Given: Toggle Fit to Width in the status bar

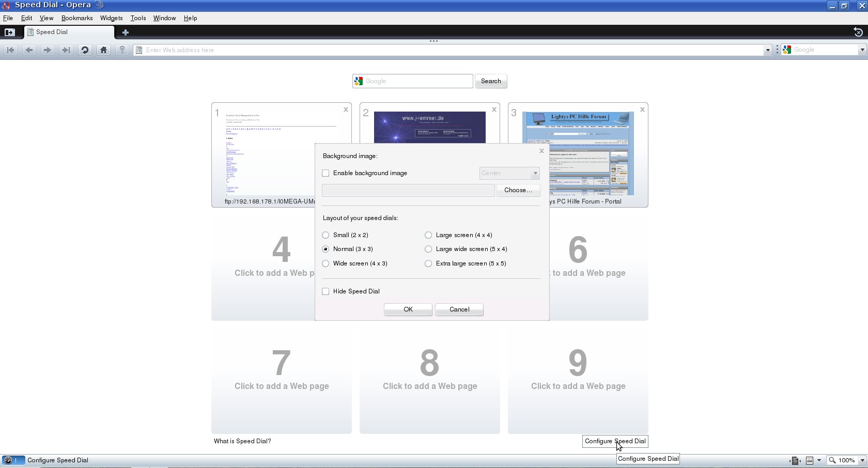Looking at the screenshot, I should click(795, 460).
